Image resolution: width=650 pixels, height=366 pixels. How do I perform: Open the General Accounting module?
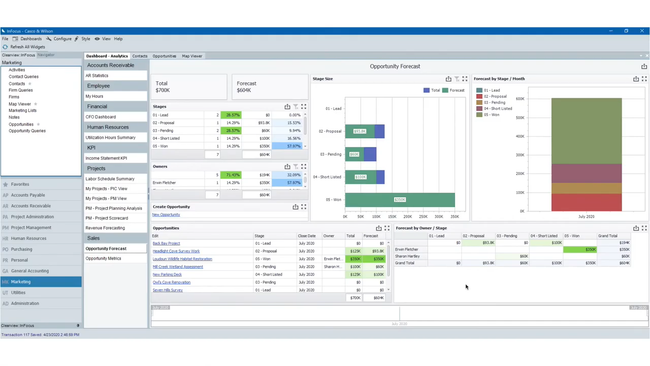tap(41, 271)
